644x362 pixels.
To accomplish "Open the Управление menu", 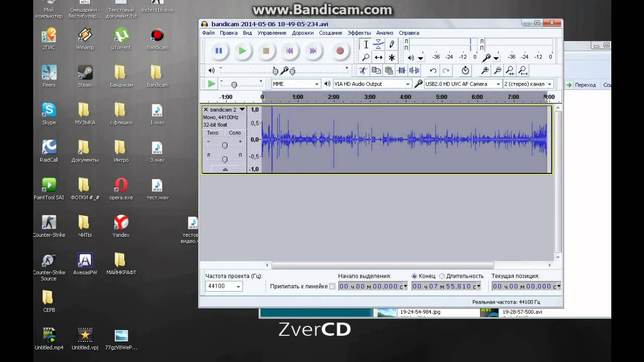I will [272, 33].
